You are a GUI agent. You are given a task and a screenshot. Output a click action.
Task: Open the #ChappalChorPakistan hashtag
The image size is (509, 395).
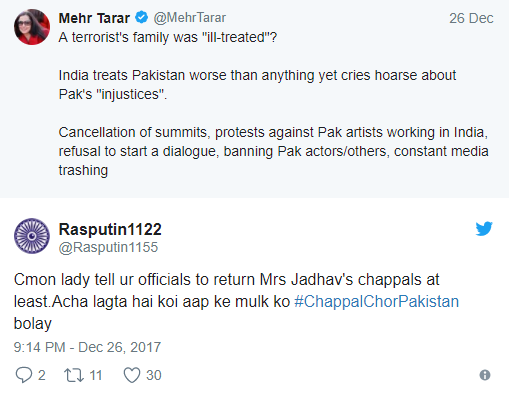(377, 301)
